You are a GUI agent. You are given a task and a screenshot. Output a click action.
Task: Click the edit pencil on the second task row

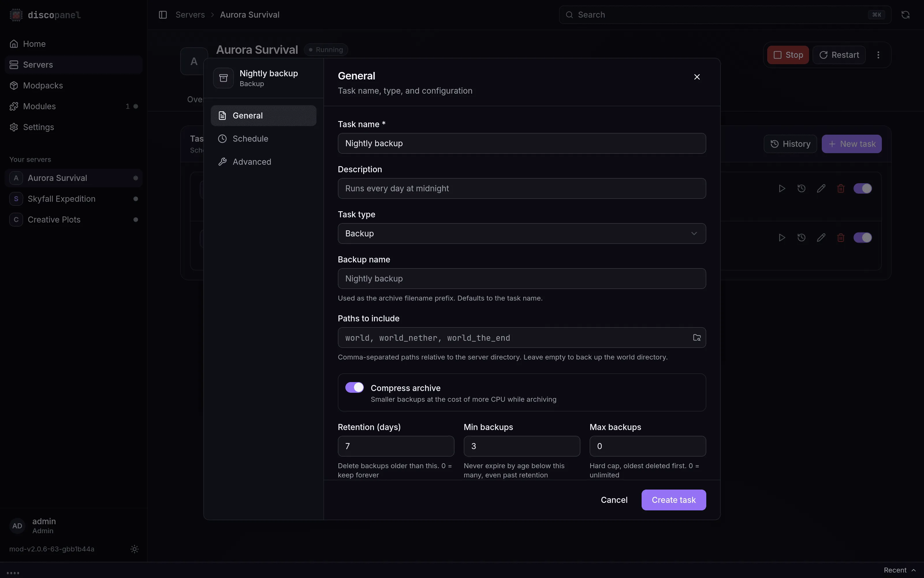pyautogui.click(x=821, y=238)
